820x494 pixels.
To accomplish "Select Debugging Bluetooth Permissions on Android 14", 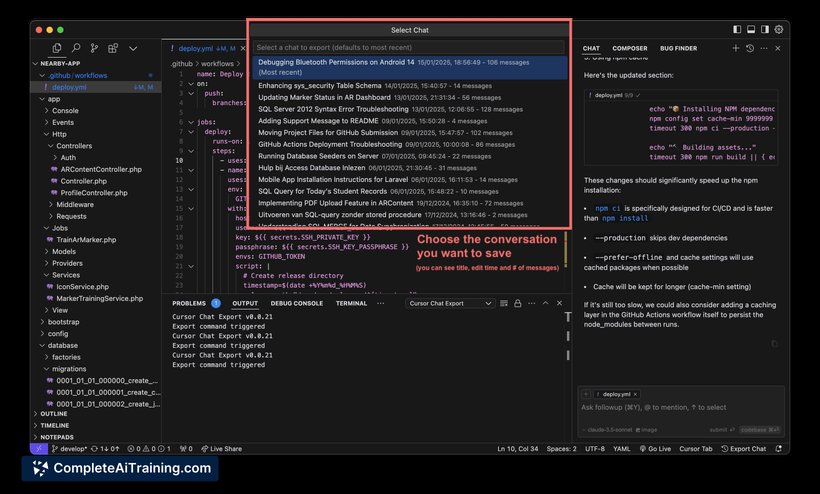I will click(x=409, y=67).
